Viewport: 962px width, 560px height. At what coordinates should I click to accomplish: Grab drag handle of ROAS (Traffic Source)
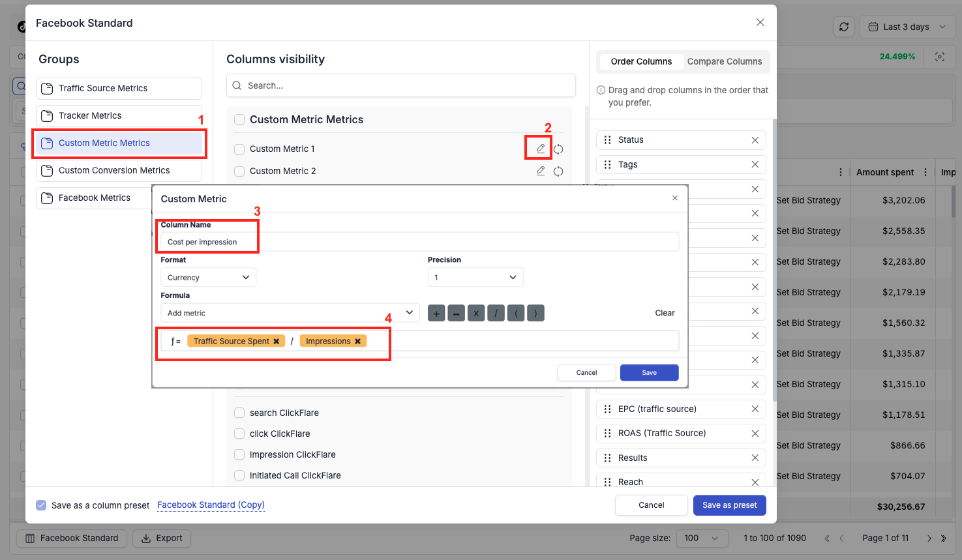pyautogui.click(x=607, y=433)
